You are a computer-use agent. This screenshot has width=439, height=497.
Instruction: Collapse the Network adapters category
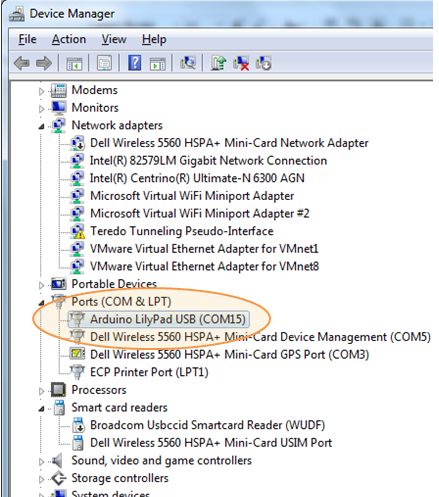point(41,126)
